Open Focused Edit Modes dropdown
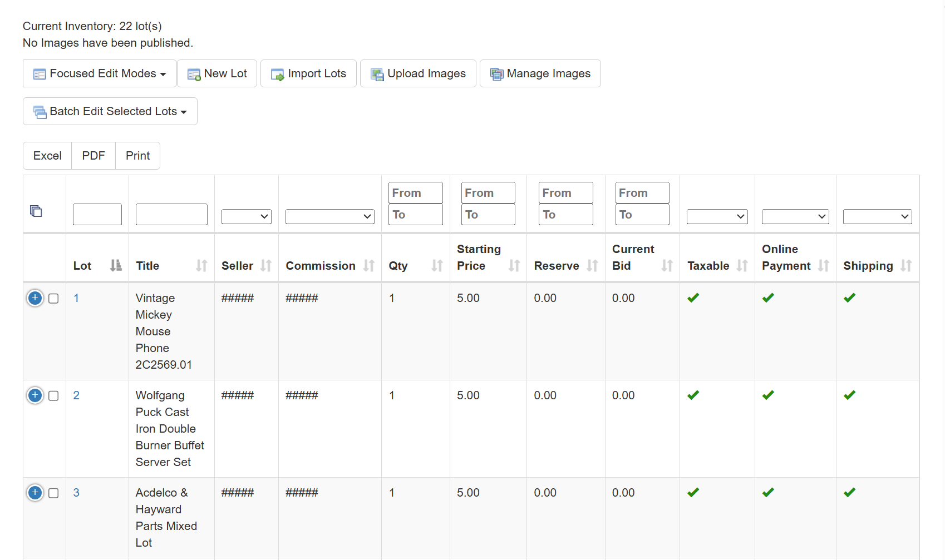This screenshot has height=560, width=945. (100, 73)
